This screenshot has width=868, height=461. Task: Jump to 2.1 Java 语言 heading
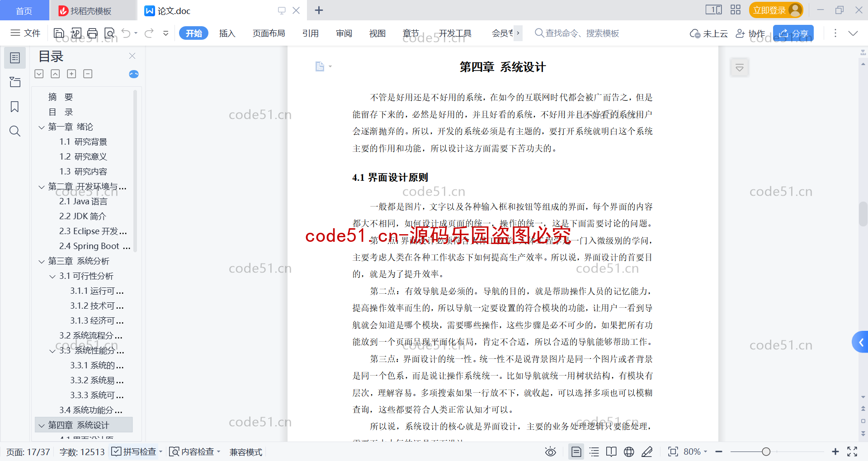point(83,201)
